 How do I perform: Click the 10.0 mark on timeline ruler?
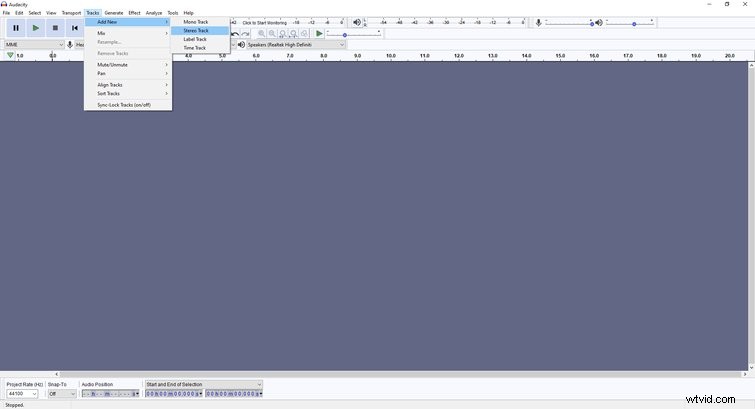391,56
